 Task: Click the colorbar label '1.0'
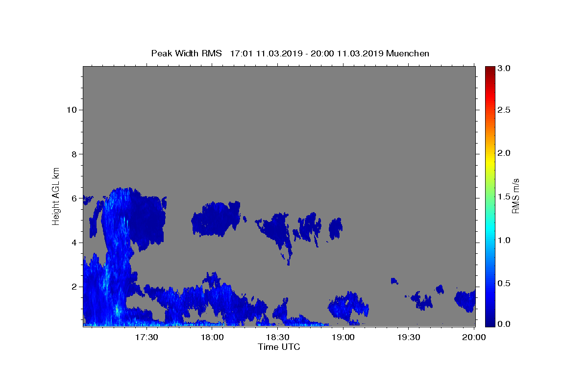pos(505,240)
